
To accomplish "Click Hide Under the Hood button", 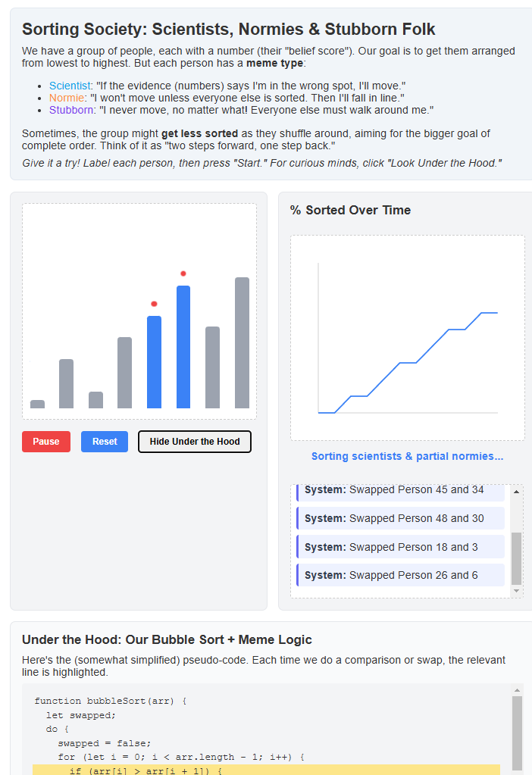I will pyautogui.click(x=195, y=442).
